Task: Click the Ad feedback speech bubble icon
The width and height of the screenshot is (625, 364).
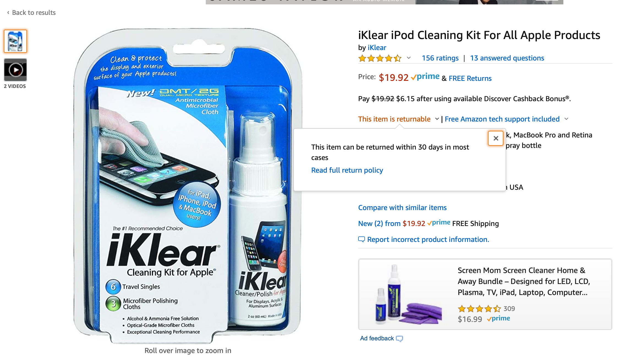Action: [399, 339]
